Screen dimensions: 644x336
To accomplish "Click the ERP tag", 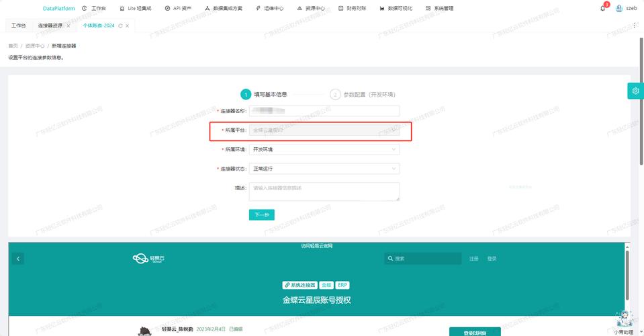I will (x=342, y=285).
